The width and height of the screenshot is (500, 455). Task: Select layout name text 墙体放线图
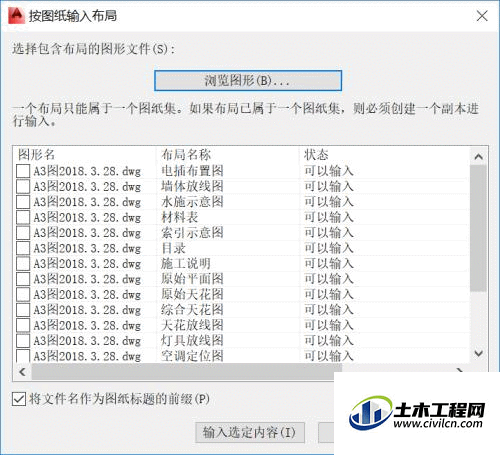(192, 186)
